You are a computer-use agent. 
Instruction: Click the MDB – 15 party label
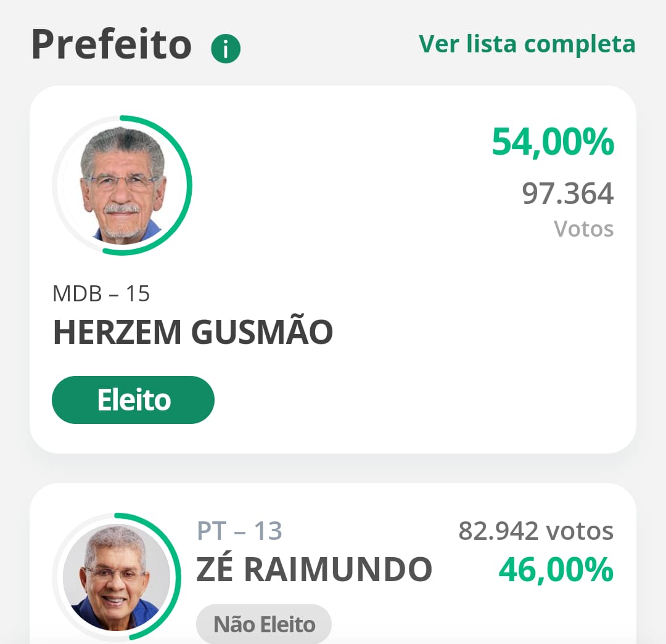click(x=101, y=294)
